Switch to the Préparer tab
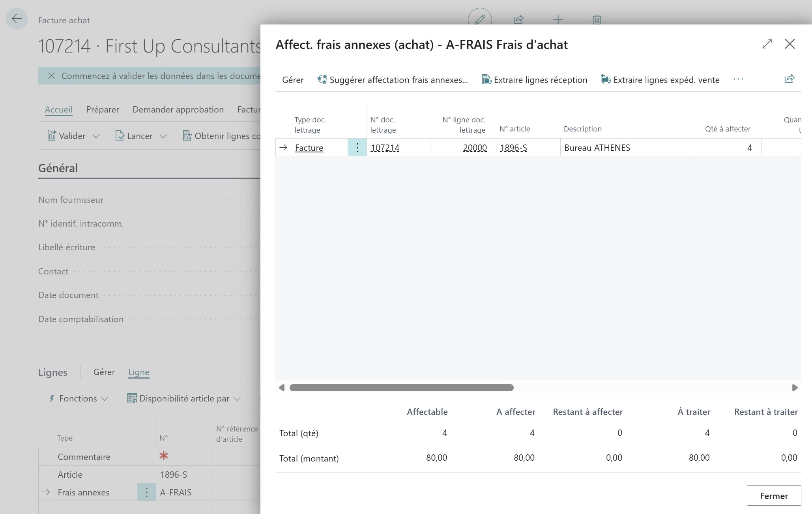The image size is (812, 514). [x=103, y=109]
